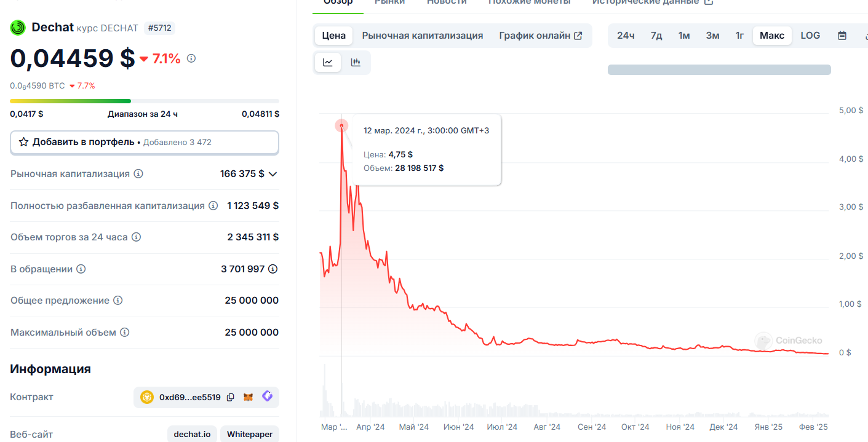Image resolution: width=868 pixels, height=442 pixels.
Task: Open the Новости tab
Action: tap(447, 2)
